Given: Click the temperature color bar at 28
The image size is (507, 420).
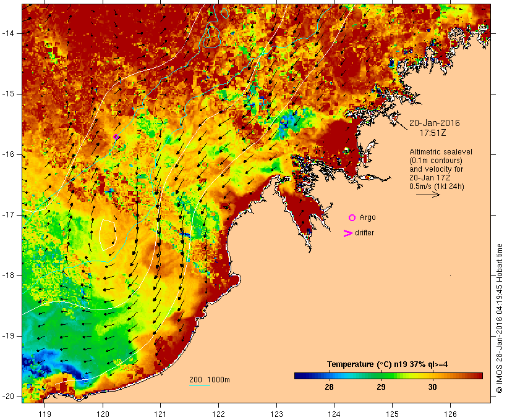Looking at the screenshot, I should coord(329,376).
